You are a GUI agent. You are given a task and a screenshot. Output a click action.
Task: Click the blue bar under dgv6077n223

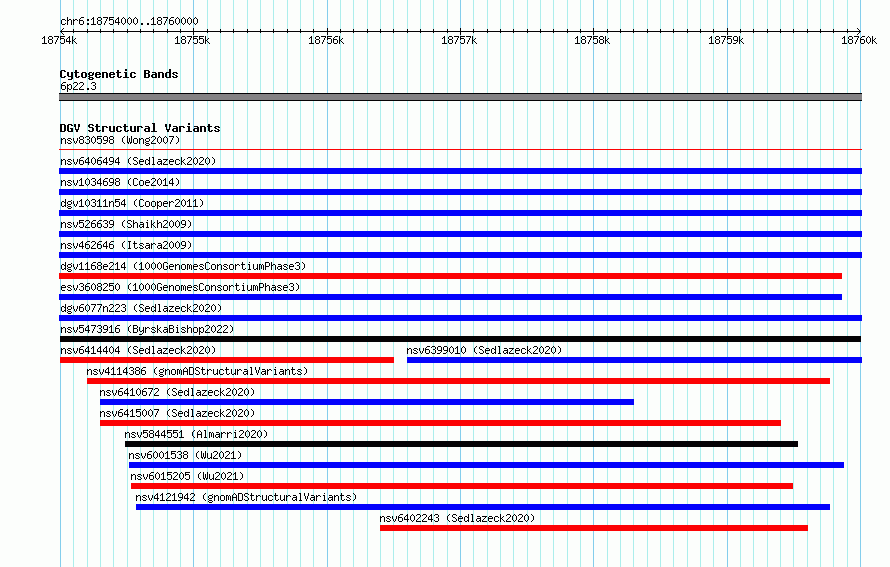pos(460,318)
